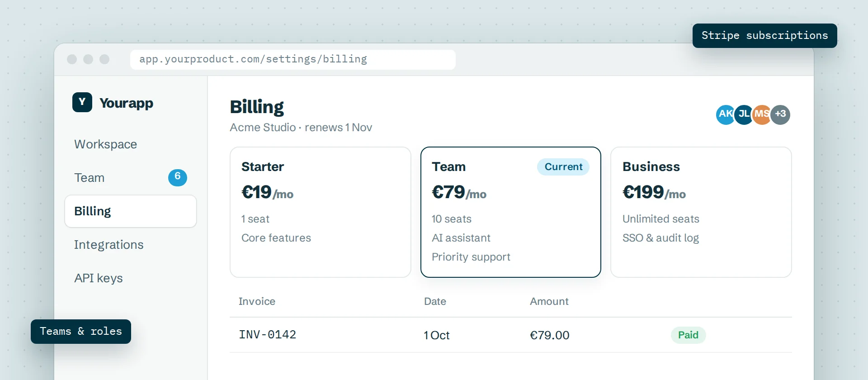Click the €79.00 invoice amount
Screen dimensions: 868x380
[x=550, y=335]
